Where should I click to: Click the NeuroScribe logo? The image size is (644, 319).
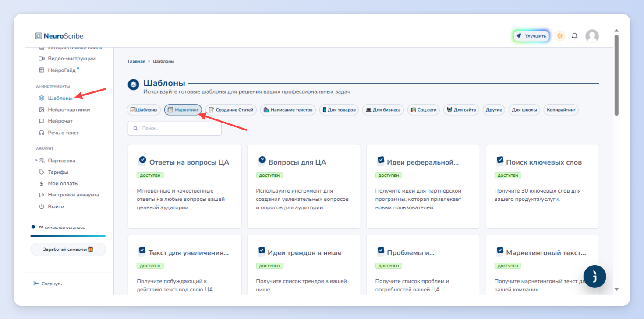pos(59,36)
